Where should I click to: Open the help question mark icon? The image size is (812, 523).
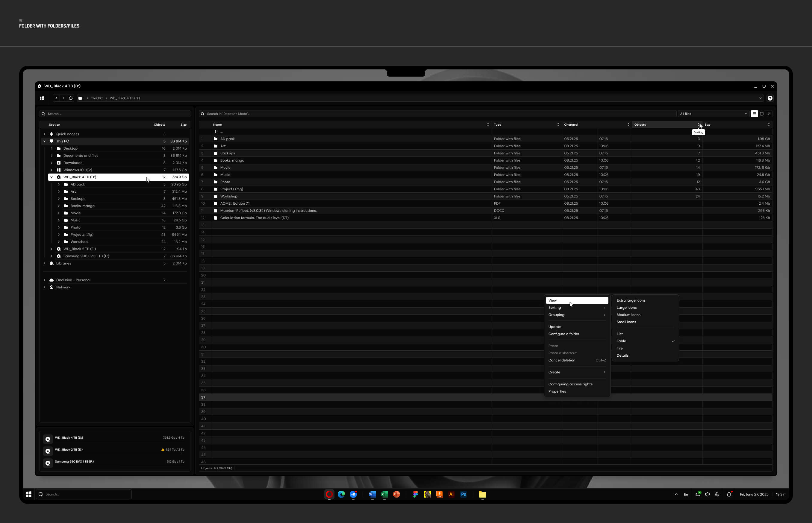coord(770,98)
